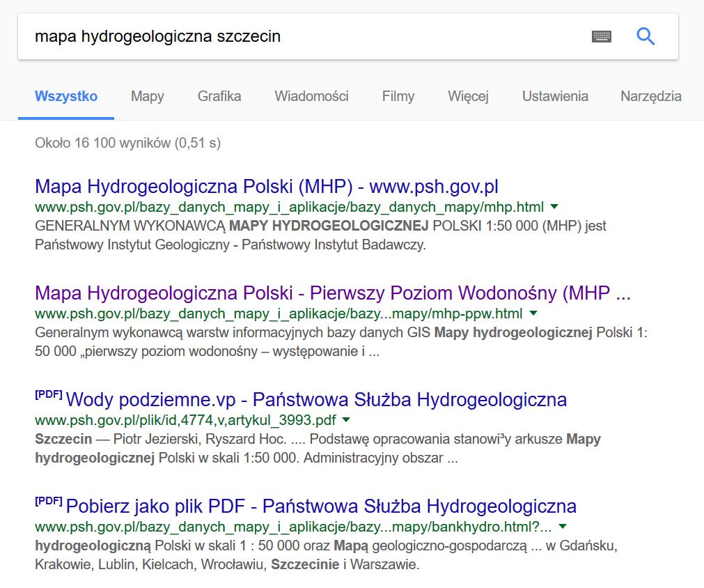
Task: Open the on-screen keyboard icon
Action: click(601, 36)
